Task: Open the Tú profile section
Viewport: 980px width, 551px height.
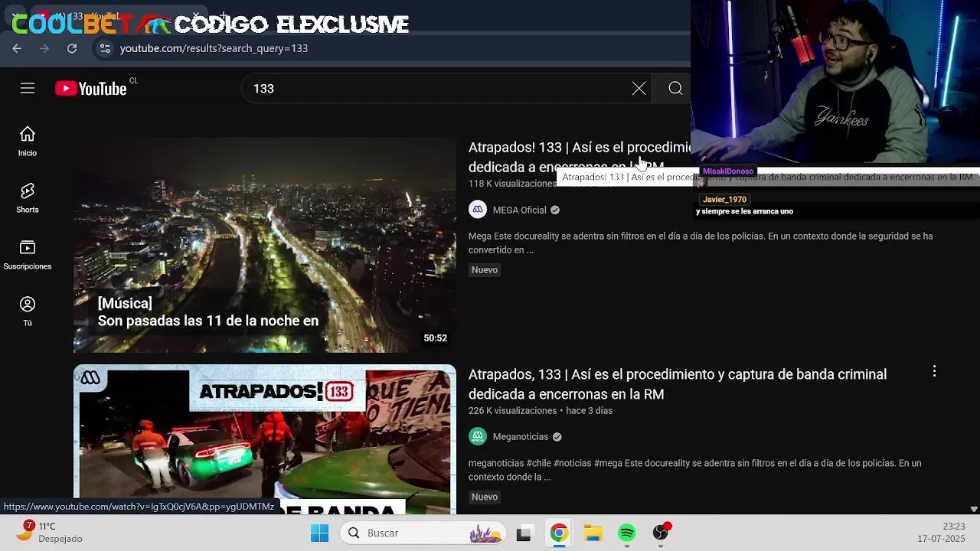Action: coord(28,312)
